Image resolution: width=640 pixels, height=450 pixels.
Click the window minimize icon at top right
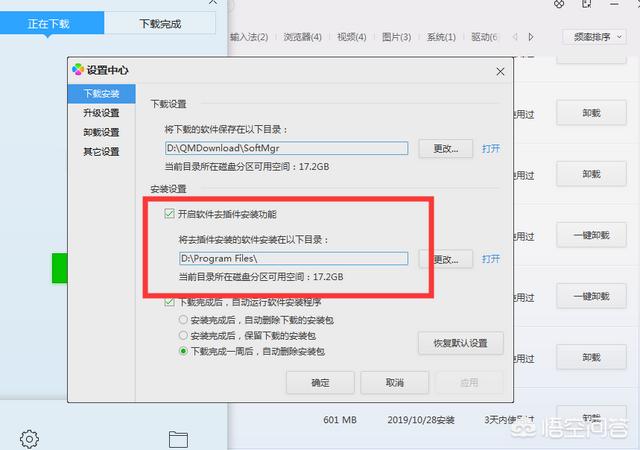coord(614,4)
